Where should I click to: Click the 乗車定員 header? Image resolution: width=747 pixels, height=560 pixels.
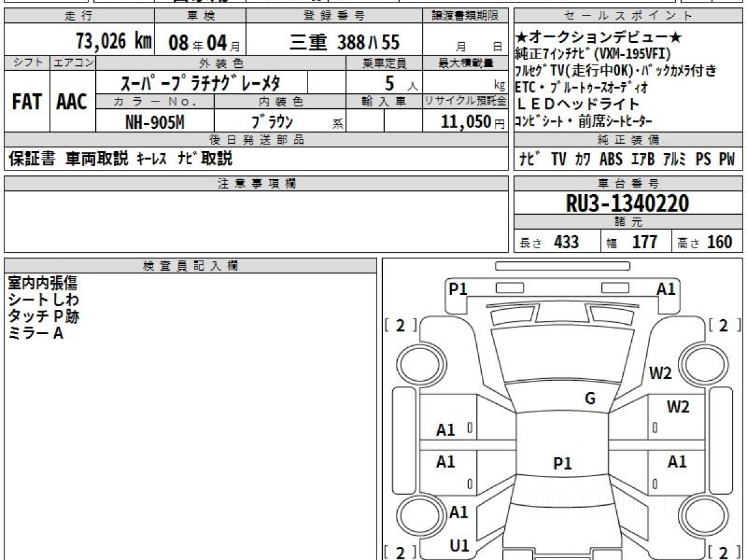(x=384, y=63)
